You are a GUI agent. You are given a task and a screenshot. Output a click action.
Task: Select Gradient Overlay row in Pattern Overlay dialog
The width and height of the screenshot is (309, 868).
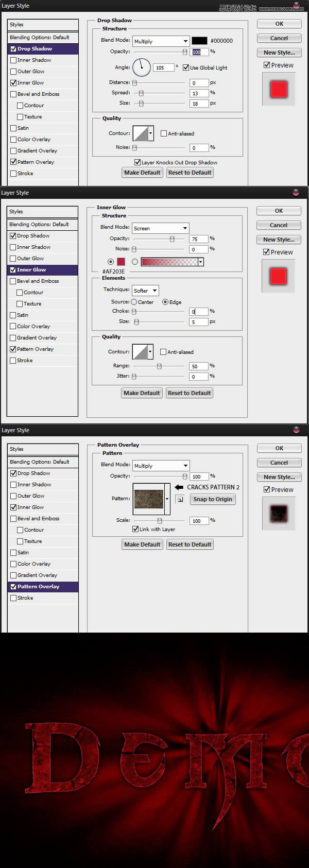point(43,575)
